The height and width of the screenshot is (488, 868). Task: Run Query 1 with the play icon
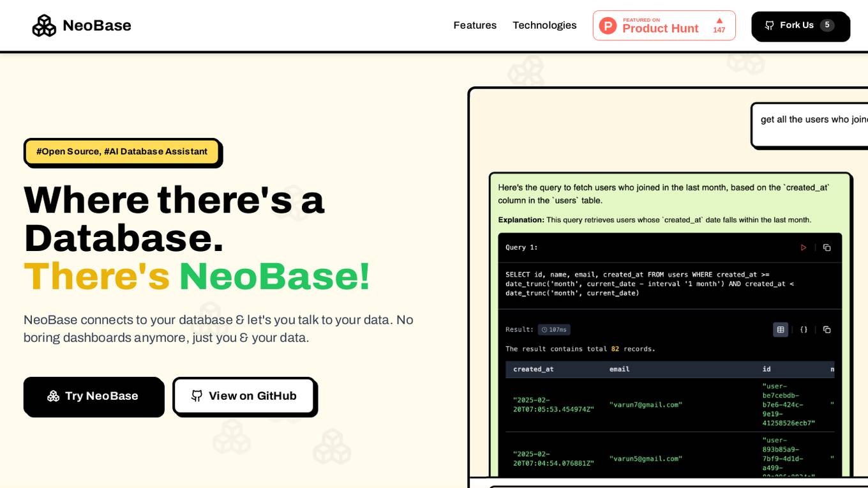pyautogui.click(x=803, y=247)
